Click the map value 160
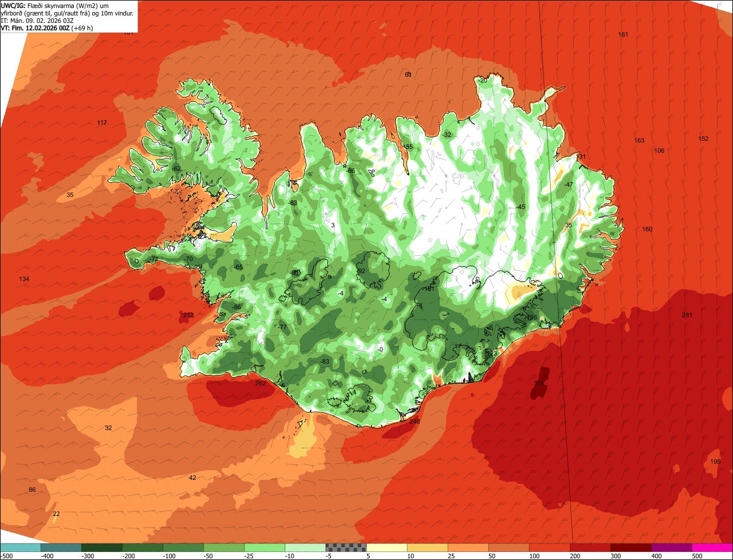733x560 pixels. click(647, 230)
